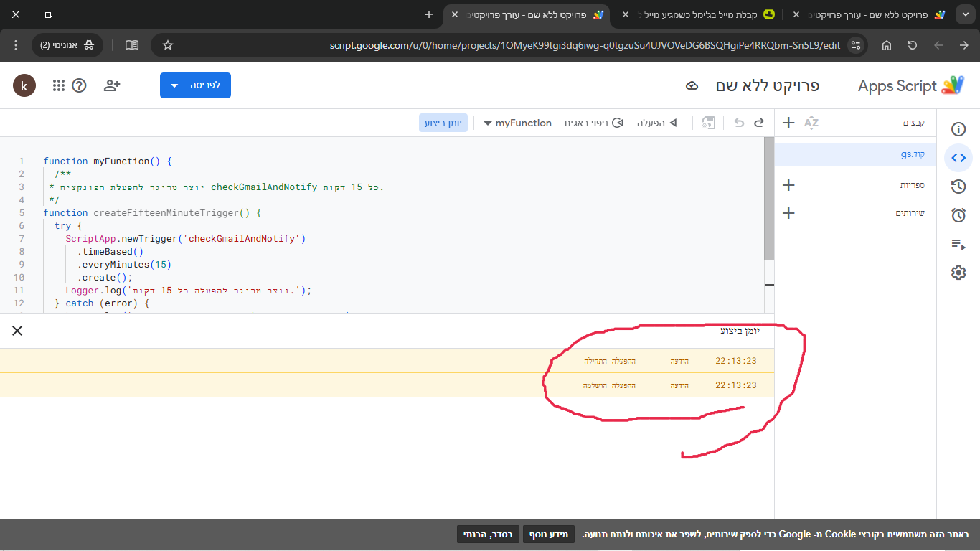980x551 pixels.
Task: Open Executions list icon in sidebar
Action: [958, 244]
